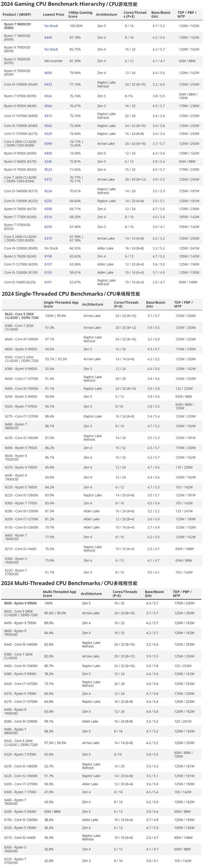Select the Multi-Threaded App Score column header
This screenshot has height=868, width=204.
tap(59, 594)
